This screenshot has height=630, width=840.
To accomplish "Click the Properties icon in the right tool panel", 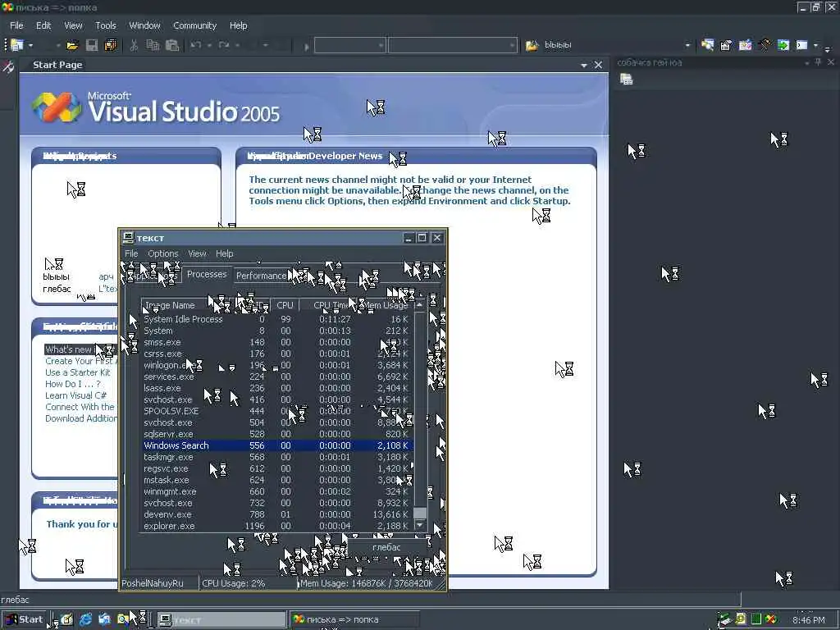I will 626,80.
